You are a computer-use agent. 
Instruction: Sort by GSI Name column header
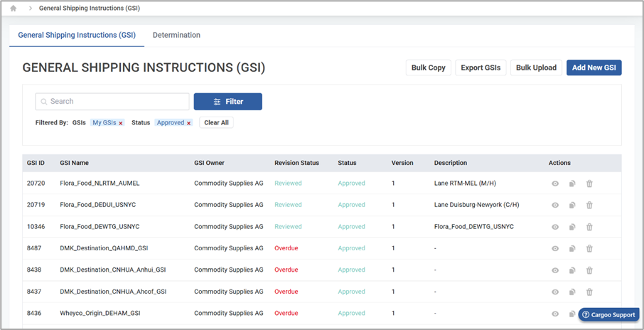(x=75, y=163)
